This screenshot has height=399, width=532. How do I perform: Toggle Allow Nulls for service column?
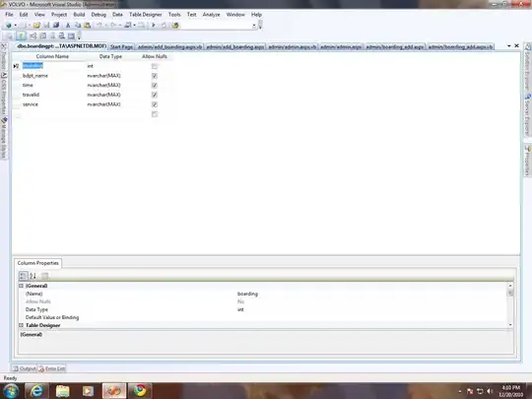tap(155, 104)
